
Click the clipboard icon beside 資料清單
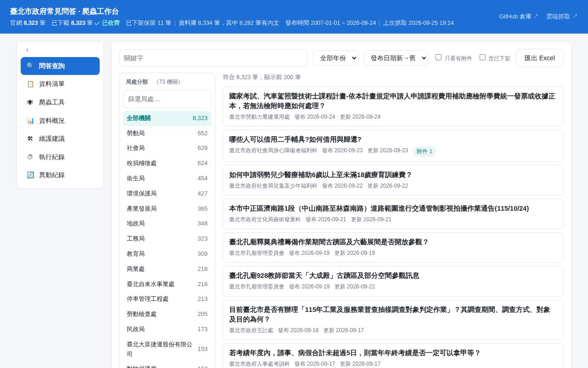[30, 84]
